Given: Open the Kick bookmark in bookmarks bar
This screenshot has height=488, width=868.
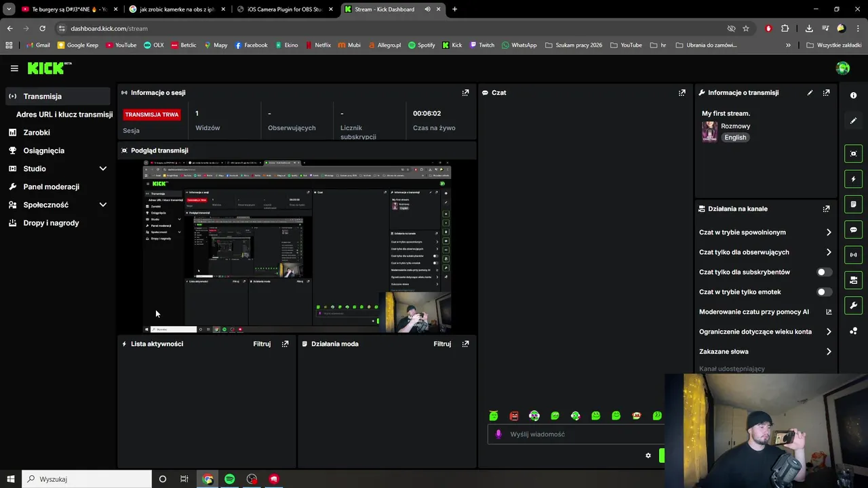Looking at the screenshot, I should 452,45.
